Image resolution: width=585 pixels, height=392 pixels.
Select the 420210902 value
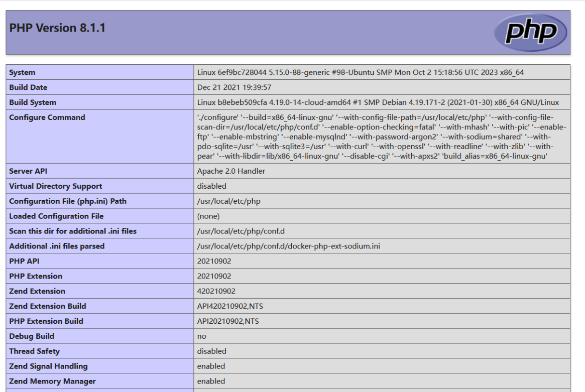[x=216, y=291]
